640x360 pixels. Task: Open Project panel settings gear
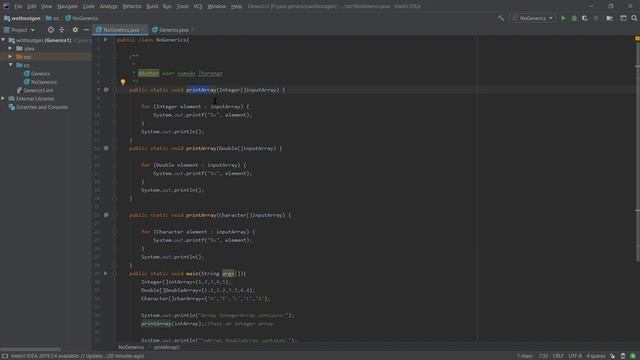pos(75,30)
